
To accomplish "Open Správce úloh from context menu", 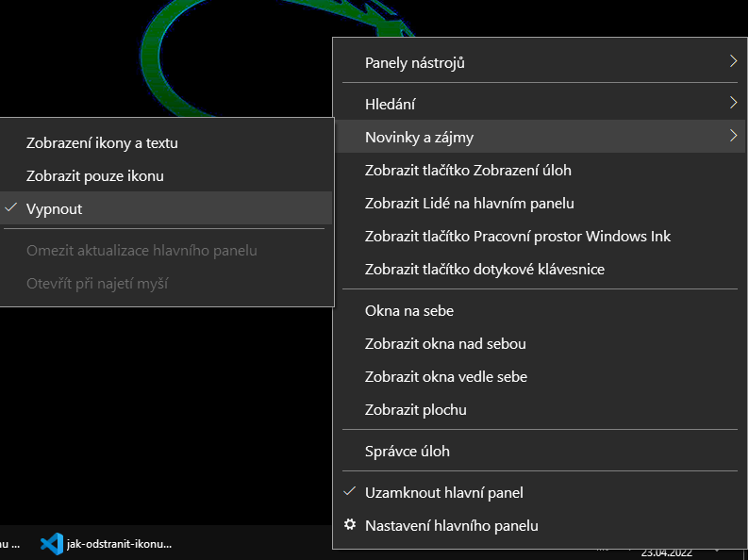I will [407, 451].
